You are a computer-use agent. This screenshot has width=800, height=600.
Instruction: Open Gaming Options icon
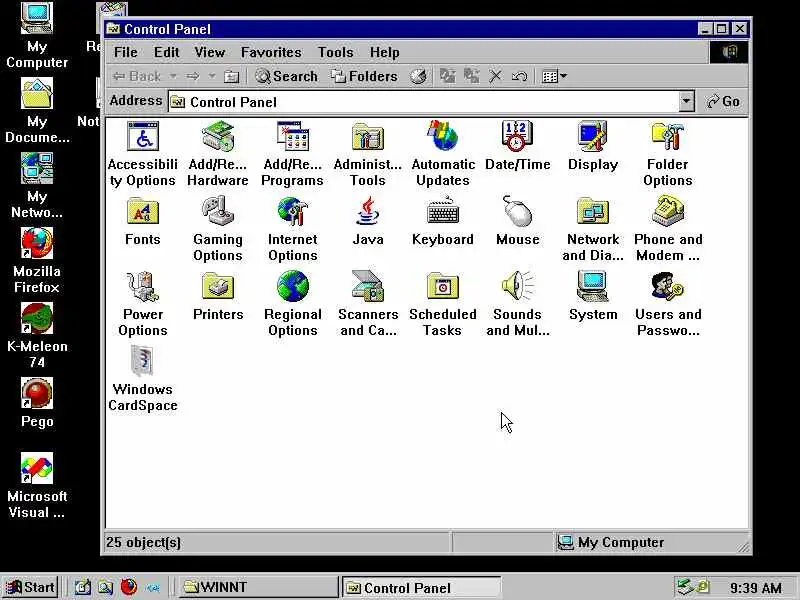pos(218,211)
